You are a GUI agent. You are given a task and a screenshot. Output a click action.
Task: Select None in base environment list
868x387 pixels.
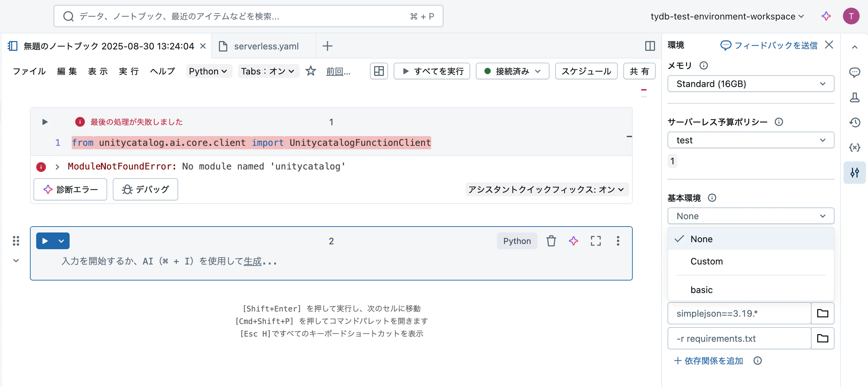751,239
